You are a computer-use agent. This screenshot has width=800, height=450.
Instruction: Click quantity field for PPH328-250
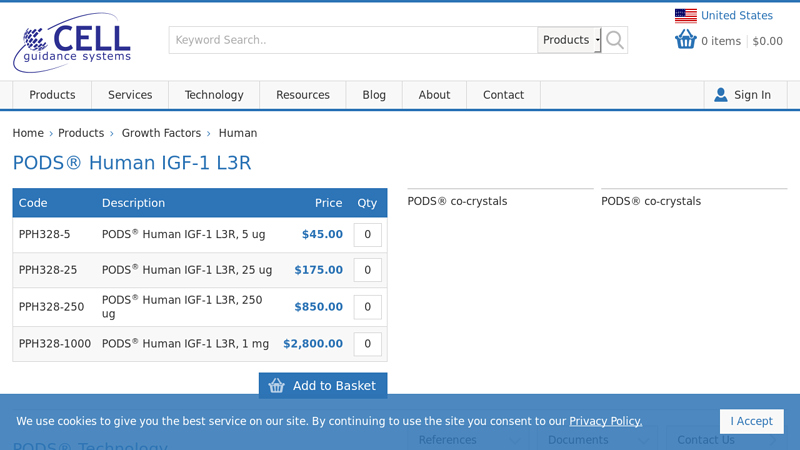tap(367, 307)
